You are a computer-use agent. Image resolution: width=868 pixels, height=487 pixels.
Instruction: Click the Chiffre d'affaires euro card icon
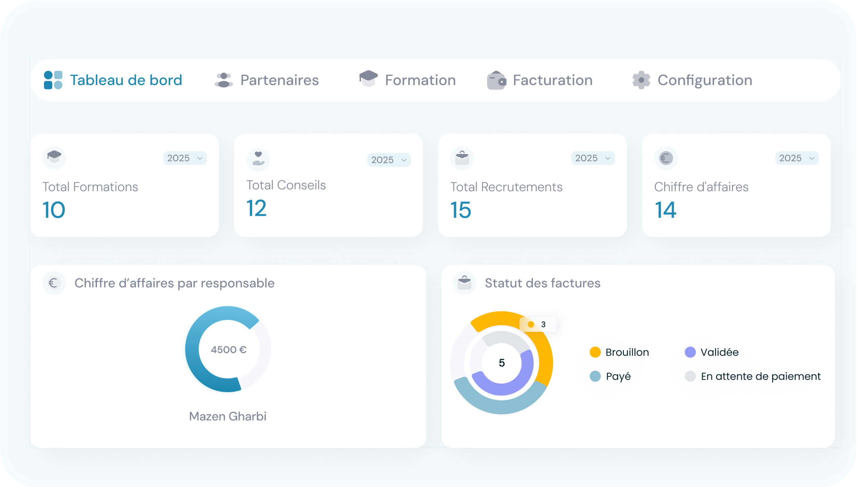pos(666,158)
